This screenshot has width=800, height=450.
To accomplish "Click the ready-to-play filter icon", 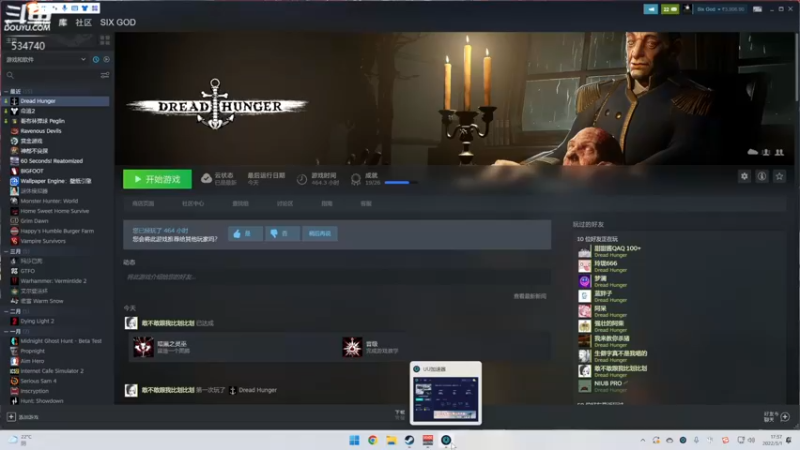I will (x=106, y=60).
